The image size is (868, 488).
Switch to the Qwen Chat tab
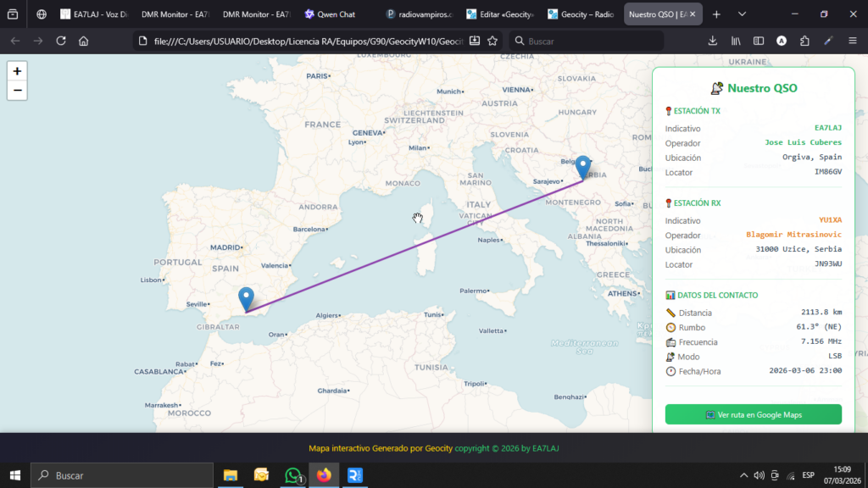tap(335, 14)
